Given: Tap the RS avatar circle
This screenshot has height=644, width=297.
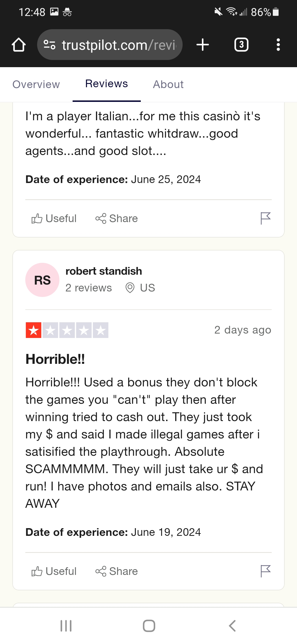Looking at the screenshot, I should tap(42, 280).
